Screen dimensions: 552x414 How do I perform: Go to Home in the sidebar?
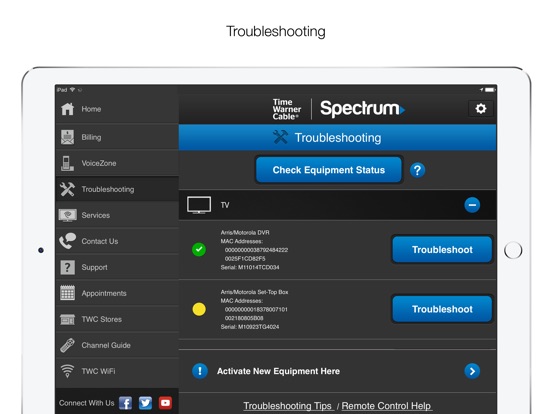[x=117, y=109]
